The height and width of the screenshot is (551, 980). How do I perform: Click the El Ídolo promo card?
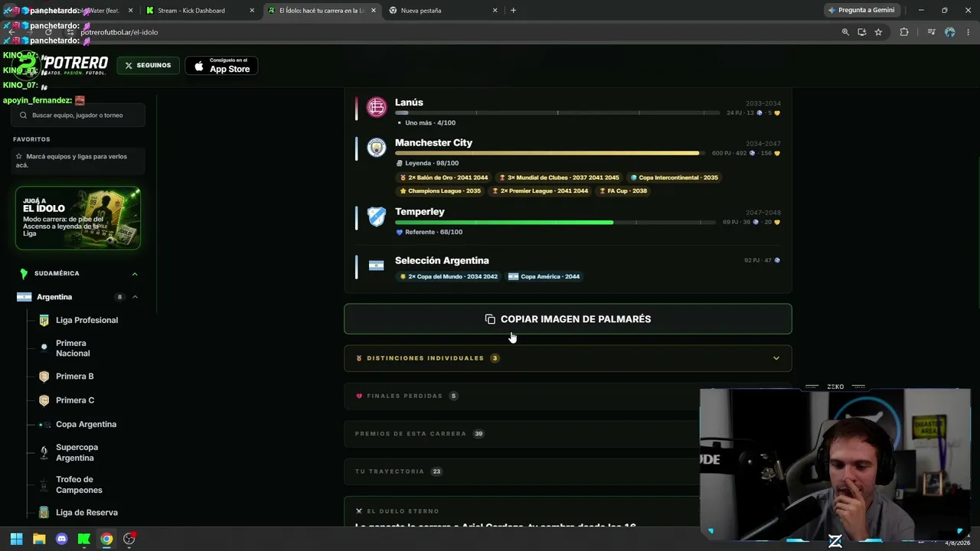click(x=78, y=218)
